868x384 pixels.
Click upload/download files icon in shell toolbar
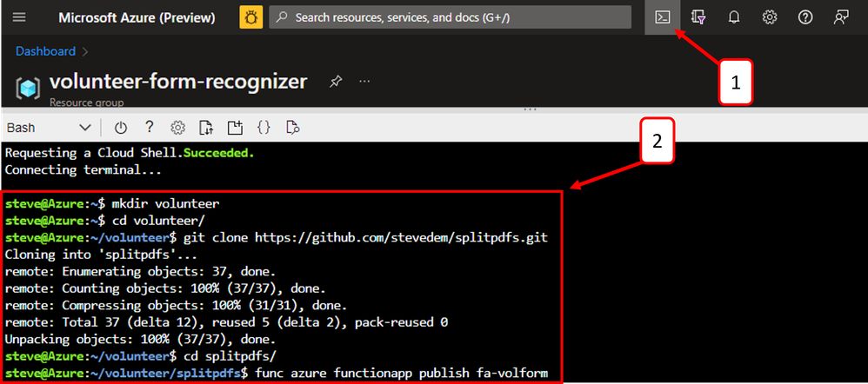(x=206, y=128)
